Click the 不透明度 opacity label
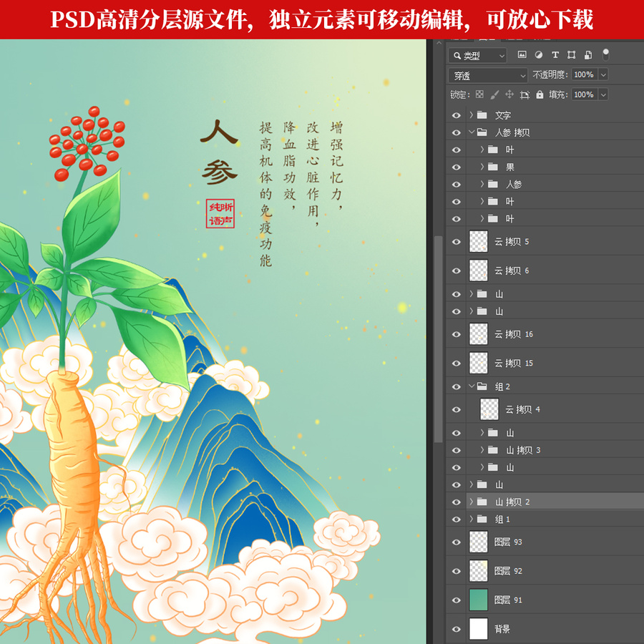 [550, 74]
